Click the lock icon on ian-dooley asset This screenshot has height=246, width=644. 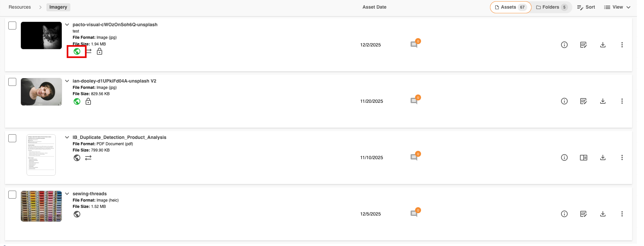[x=88, y=101]
